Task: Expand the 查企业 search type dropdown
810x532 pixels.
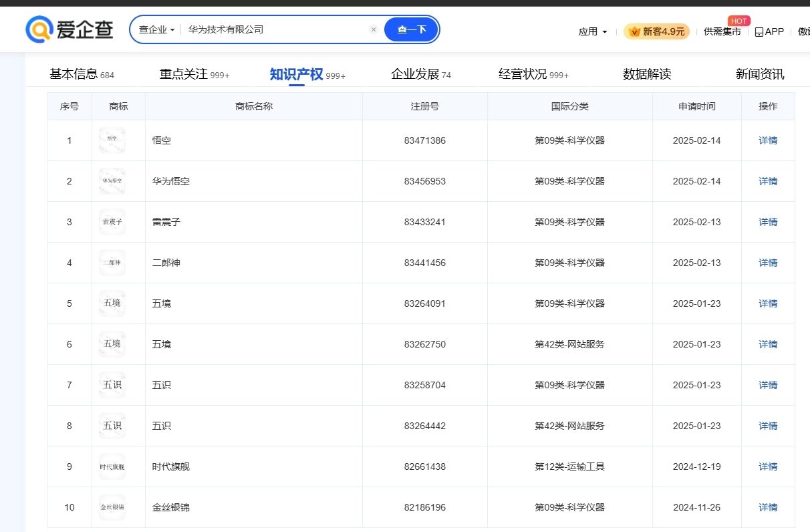Action: (x=156, y=29)
